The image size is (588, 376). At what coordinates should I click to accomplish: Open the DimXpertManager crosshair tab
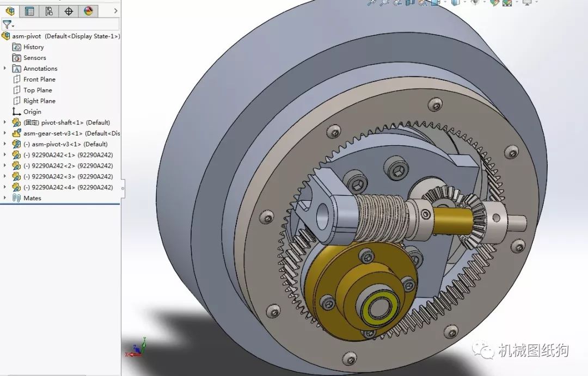coord(69,11)
